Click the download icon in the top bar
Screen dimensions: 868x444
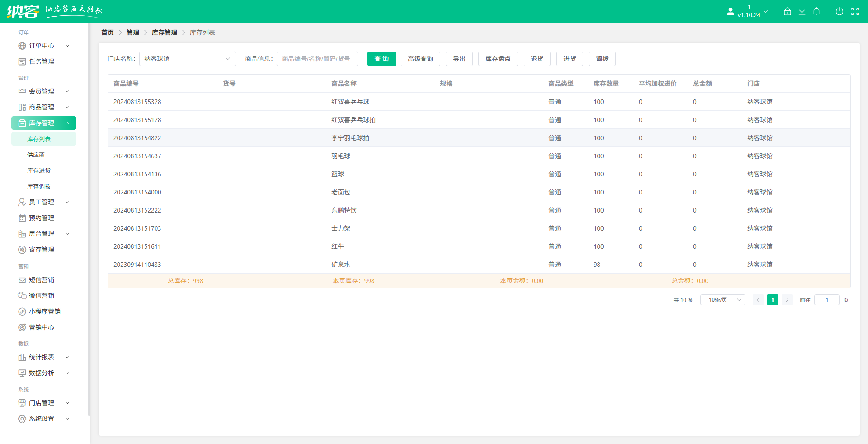(x=802, y=11)
